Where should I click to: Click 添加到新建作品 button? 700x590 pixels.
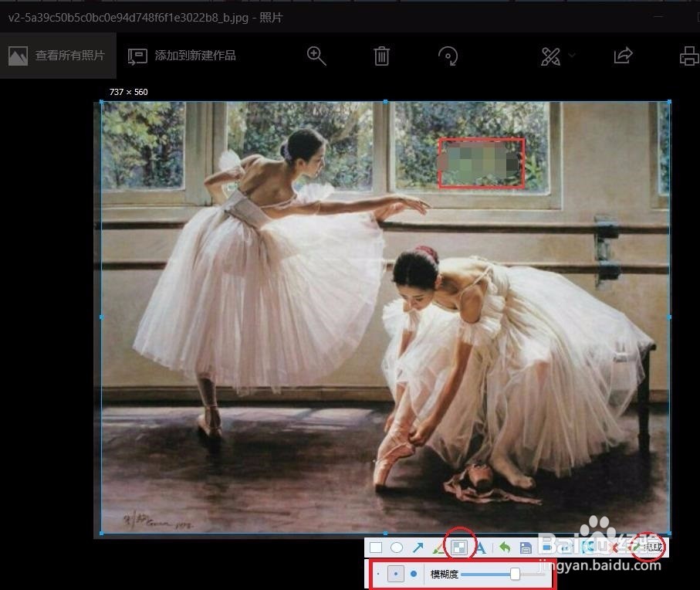tap(181, 56)
